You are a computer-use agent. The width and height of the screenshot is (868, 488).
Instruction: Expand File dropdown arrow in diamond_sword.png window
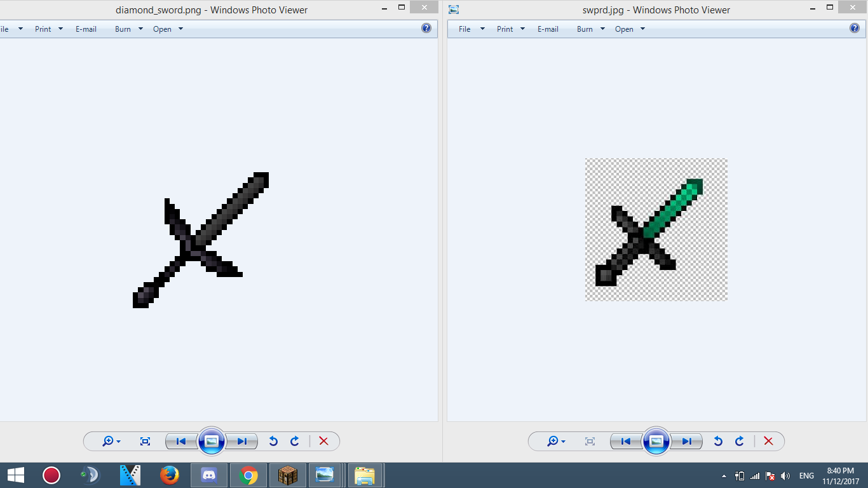click(20, 29)
